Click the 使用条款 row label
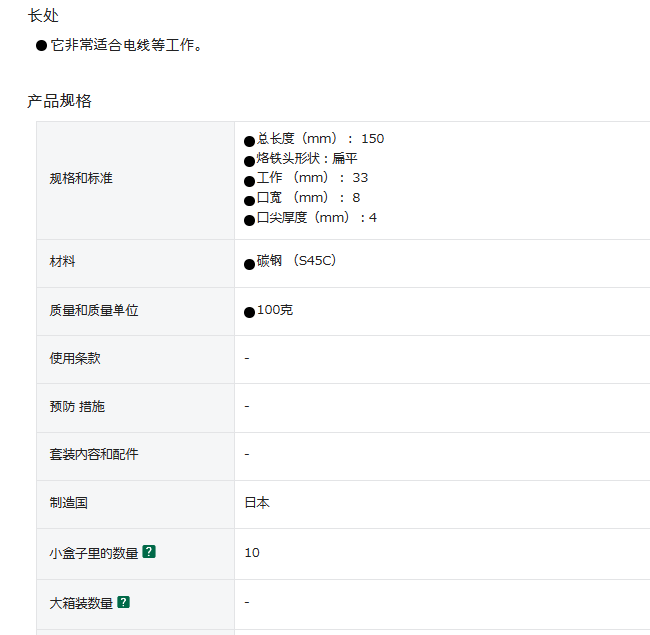Screen dimensions: 650x635 [x=75, y=358]
